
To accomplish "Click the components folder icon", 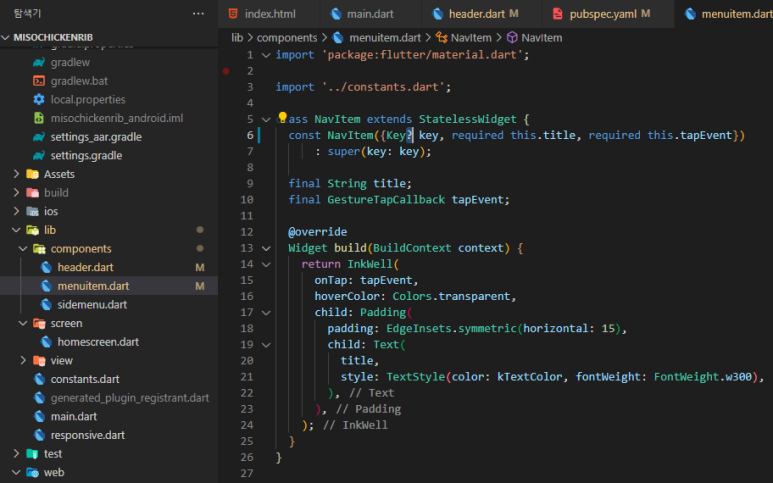I will pos(39,249).
